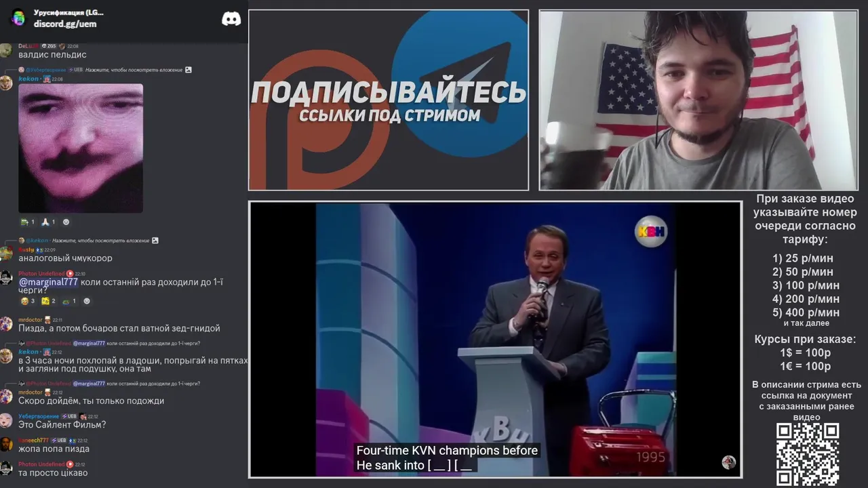This screenshot has width=868, height=488.
Task: Add a reaction under the face image
Action: 66,222
